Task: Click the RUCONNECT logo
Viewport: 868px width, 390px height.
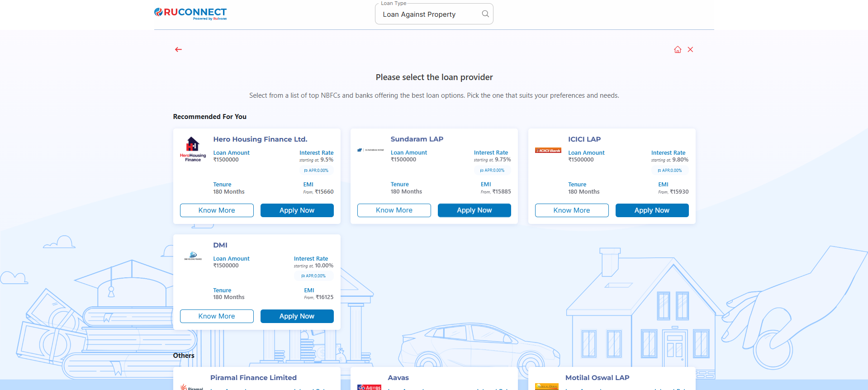Action: click(190, 14)
